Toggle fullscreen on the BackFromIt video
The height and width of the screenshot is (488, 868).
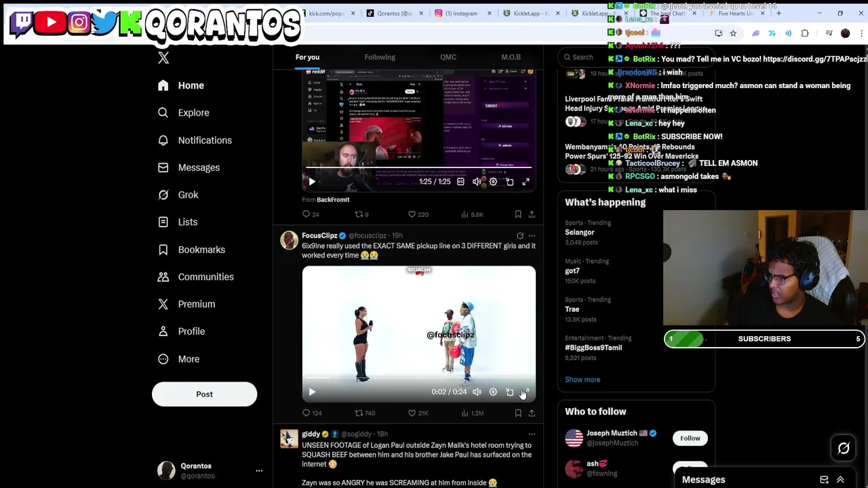click(x=526, y=182)
